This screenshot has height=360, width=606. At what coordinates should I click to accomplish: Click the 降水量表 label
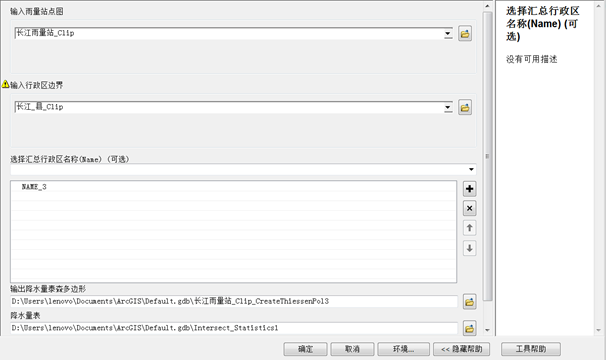click(x=25, y=316)
